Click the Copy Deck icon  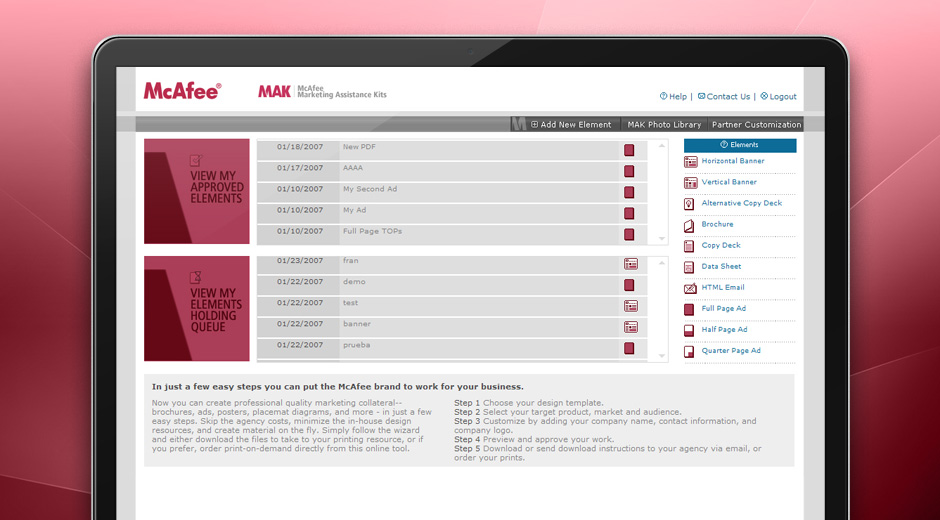point(689,247)
